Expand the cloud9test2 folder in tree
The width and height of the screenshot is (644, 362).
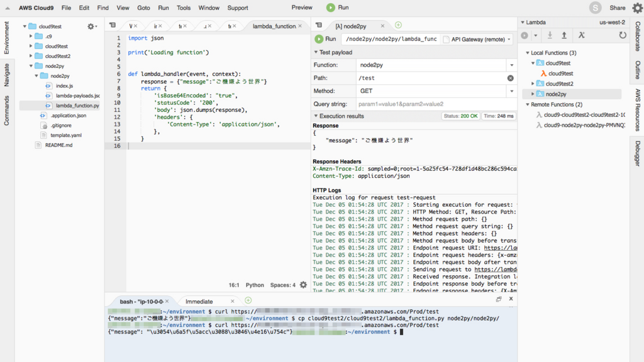click(x=31, y=56)
